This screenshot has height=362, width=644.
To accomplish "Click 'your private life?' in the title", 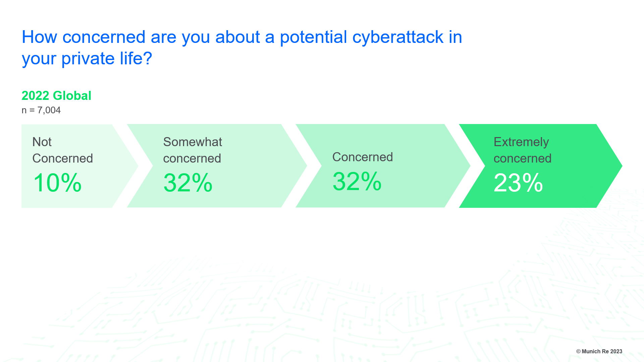I will pyautogui.click(x=87, y=59).
